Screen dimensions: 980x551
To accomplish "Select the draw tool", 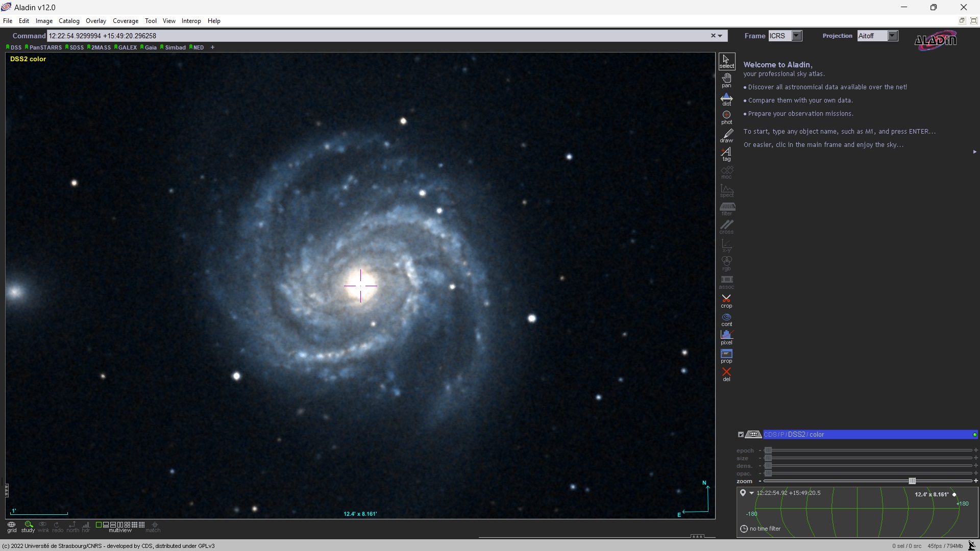I will click(726, 136).
